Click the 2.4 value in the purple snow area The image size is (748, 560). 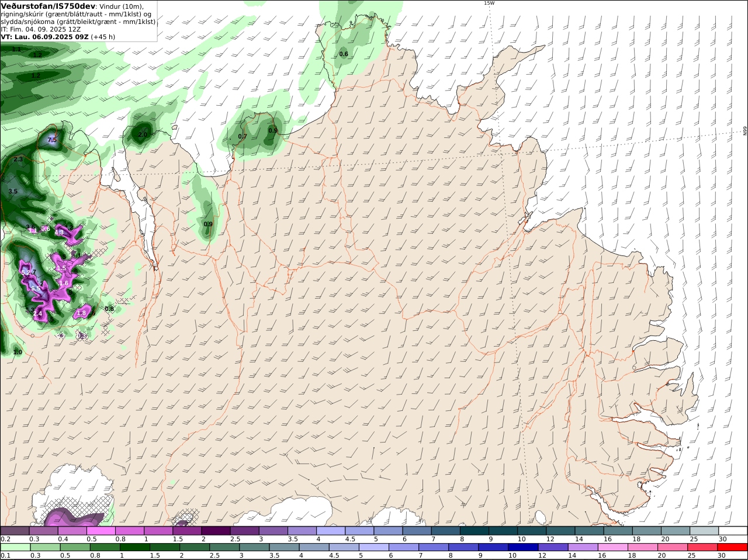(x=38, y=314)
